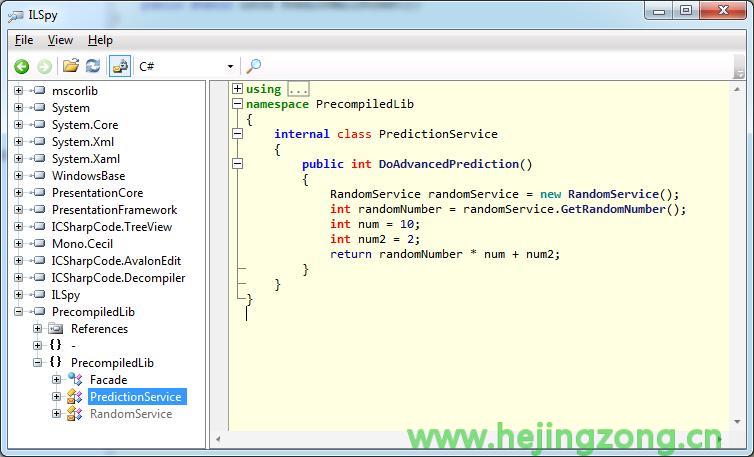Click the Search magnifier icon
The height and width of the screenshot is (457, 754).
(254, 66)
